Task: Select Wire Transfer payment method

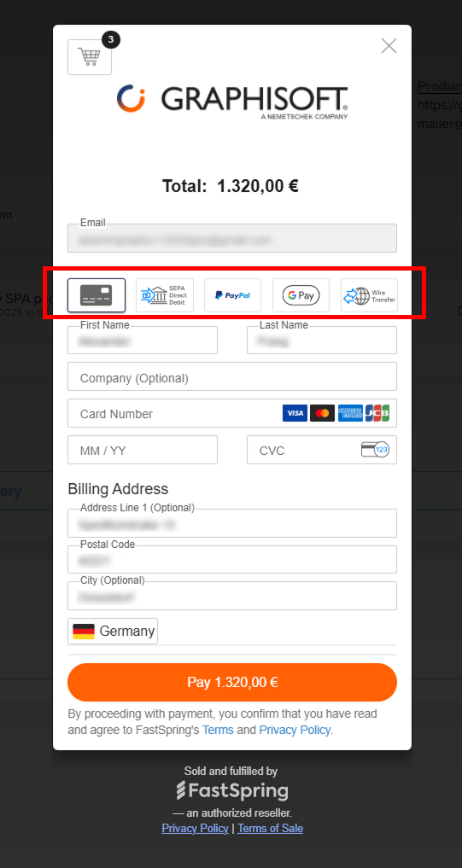Action: (x=369, y=295)
